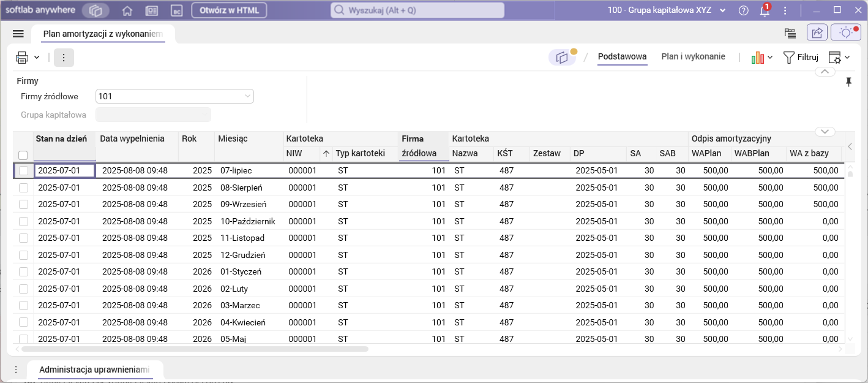The height and width of the screenshot is (383, 868).
Task: Click the Otwórz w HTML button
Action: (x=229, y=10)
